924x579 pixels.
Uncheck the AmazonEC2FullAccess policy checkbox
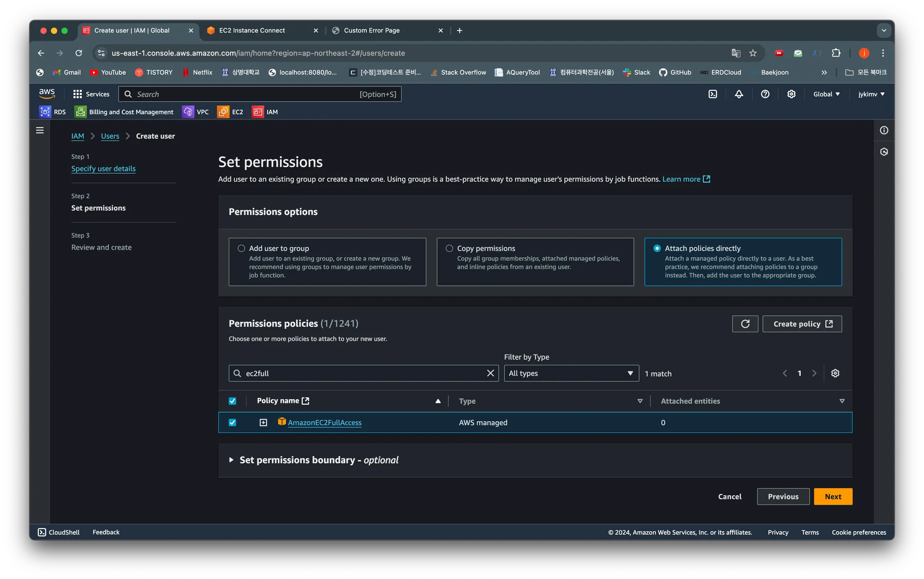click(232, 422)
